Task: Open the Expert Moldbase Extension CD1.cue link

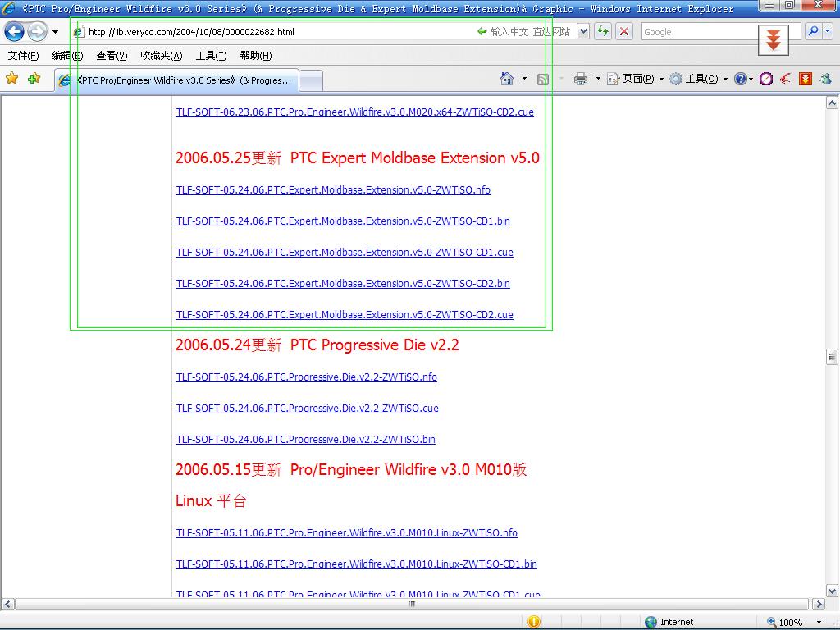Action: pyautogui.click(x=345, y=252)
